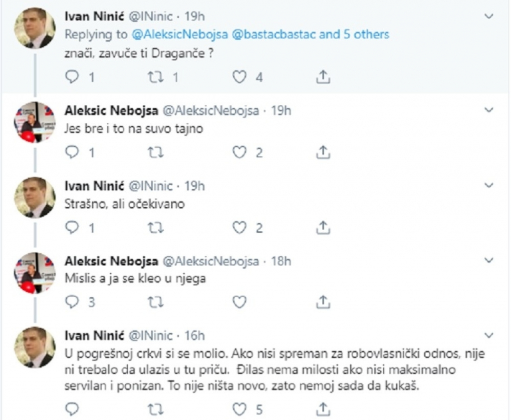Viewport: 511px width, 420px height.
Task: Toggle retweet on the top tweet
Action: (x=156, y=77)
